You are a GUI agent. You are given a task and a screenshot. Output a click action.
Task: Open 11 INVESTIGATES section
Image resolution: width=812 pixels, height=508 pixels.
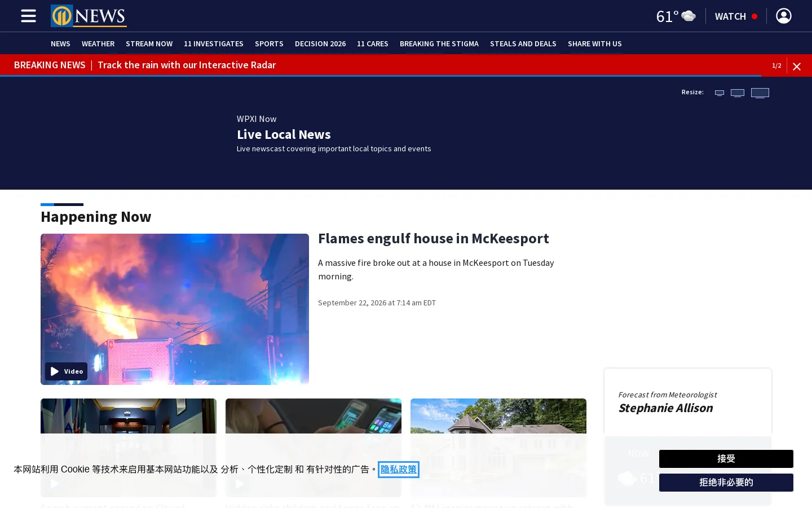(x=214, y=43)
